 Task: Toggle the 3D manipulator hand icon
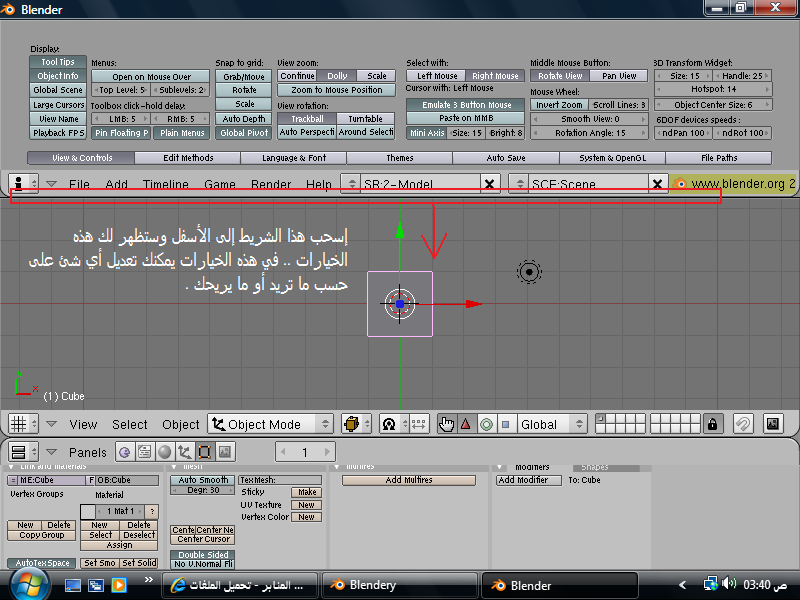click(447, 424)
